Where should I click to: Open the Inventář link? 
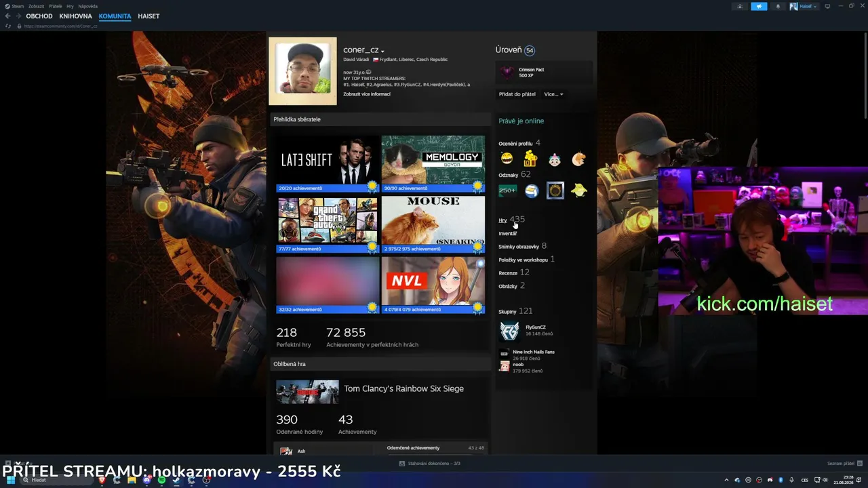click(x=507, y=233)
